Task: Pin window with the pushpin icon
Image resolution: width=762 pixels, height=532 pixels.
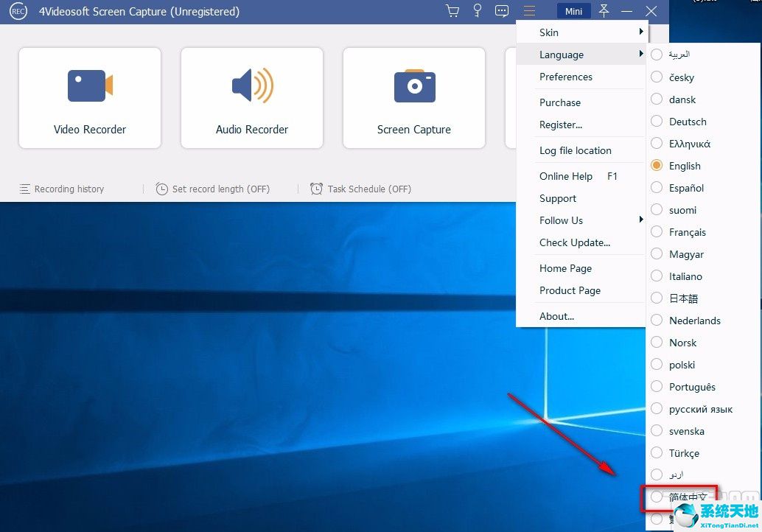Action: pos(604,11)
